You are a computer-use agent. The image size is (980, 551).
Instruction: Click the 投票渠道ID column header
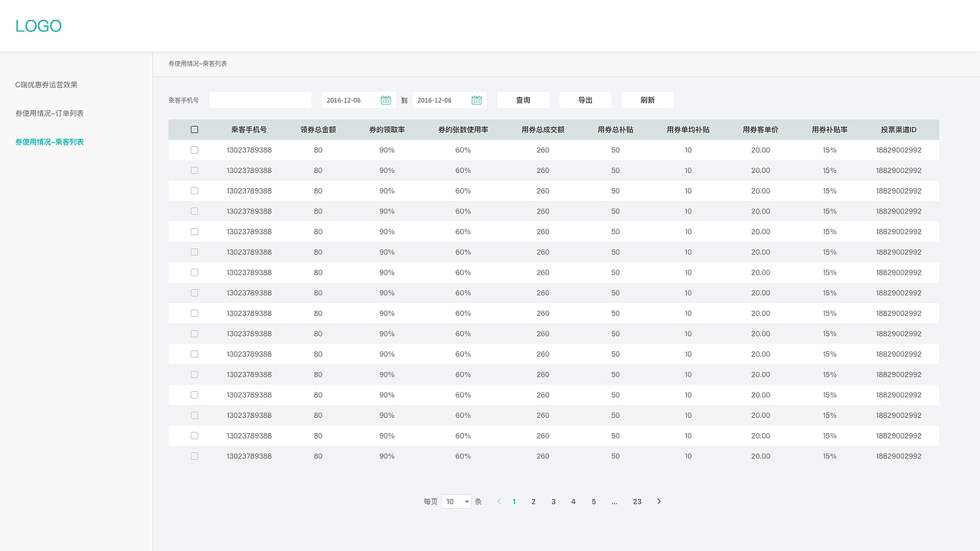click(x=899, y=130)
